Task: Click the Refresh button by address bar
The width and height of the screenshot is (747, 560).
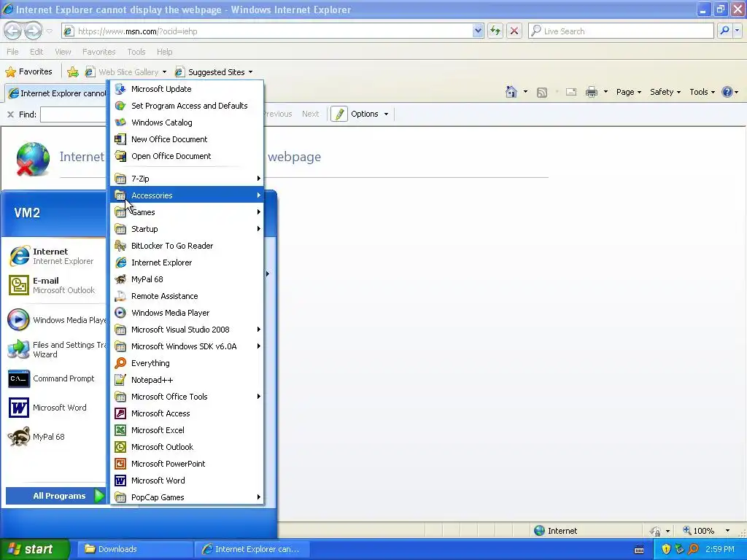Action: click(x=495, y=31)
